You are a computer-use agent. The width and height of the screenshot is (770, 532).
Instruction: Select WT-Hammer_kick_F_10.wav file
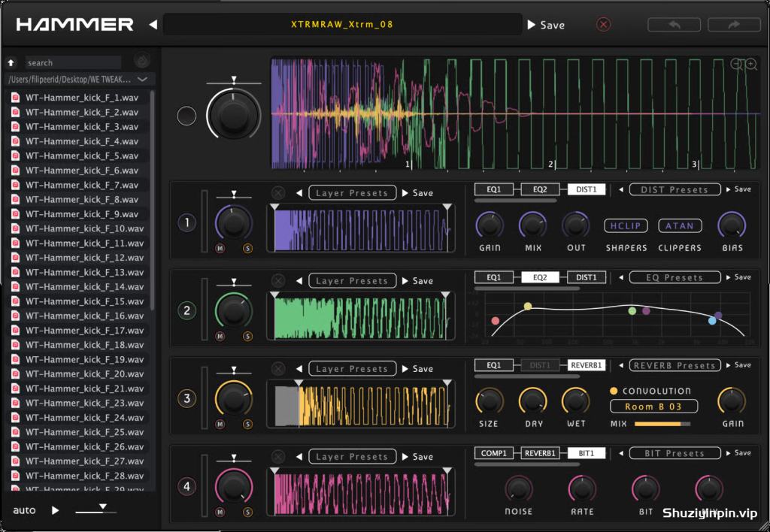pyautogui.click(x=79, y=228)
